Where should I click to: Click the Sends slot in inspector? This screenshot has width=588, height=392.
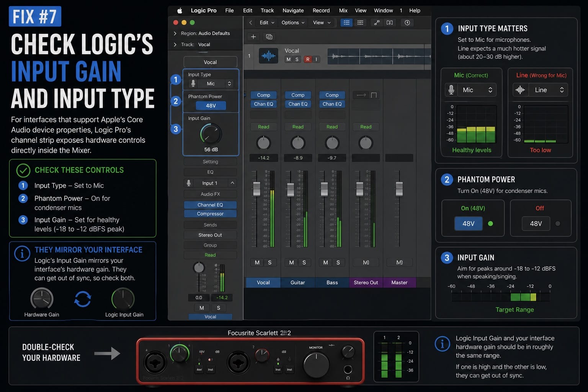pos(210,225)
